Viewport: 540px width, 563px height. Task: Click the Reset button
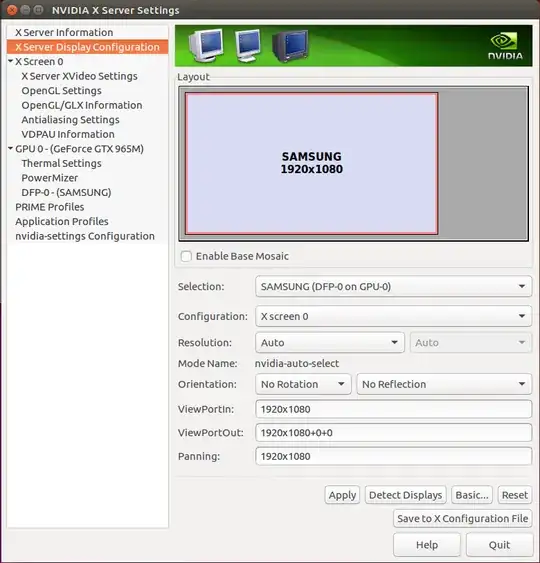coord(515,495)
